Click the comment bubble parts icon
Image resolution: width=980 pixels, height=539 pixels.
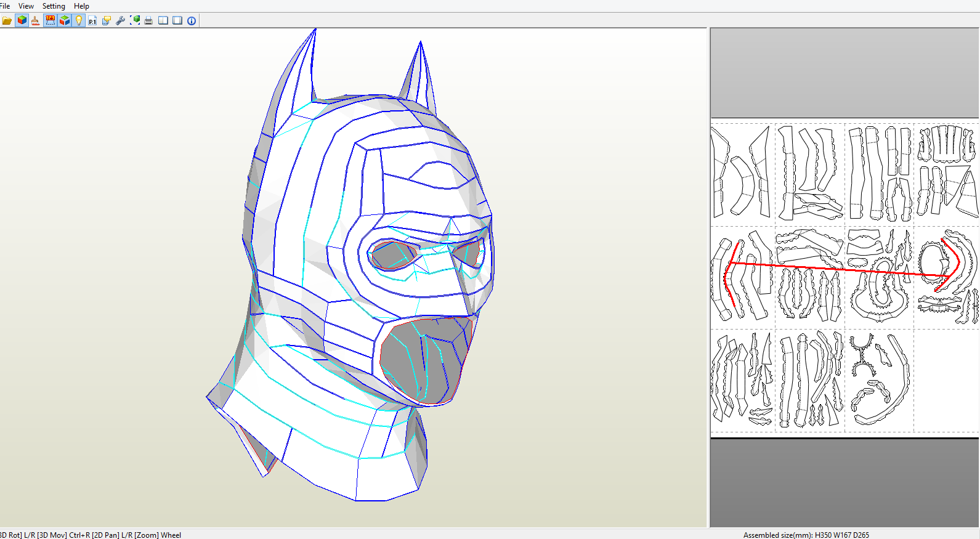click(x=107, y=20)
